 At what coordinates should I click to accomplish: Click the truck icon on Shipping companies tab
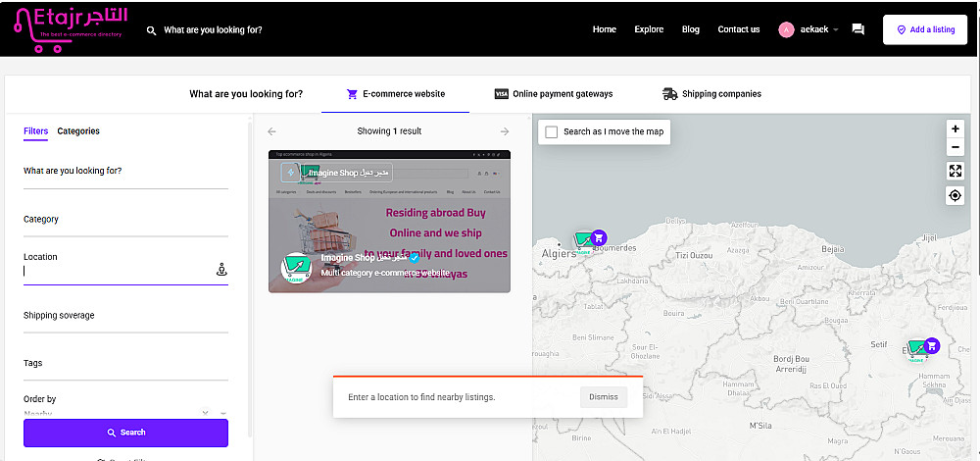(670, 94)
